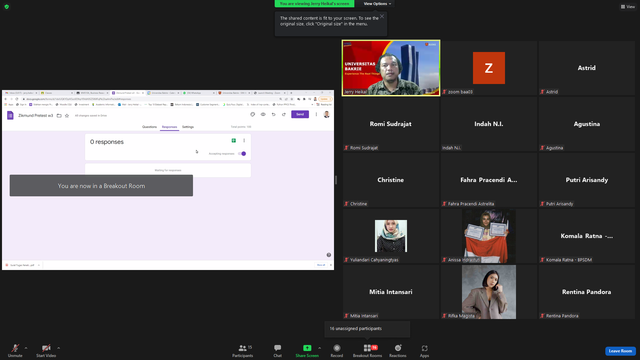This screenshot has width=640, height=360.
Task: Click the 'You are viewing Jerry Heikal's screen' label
Action: tap(314, 4)
